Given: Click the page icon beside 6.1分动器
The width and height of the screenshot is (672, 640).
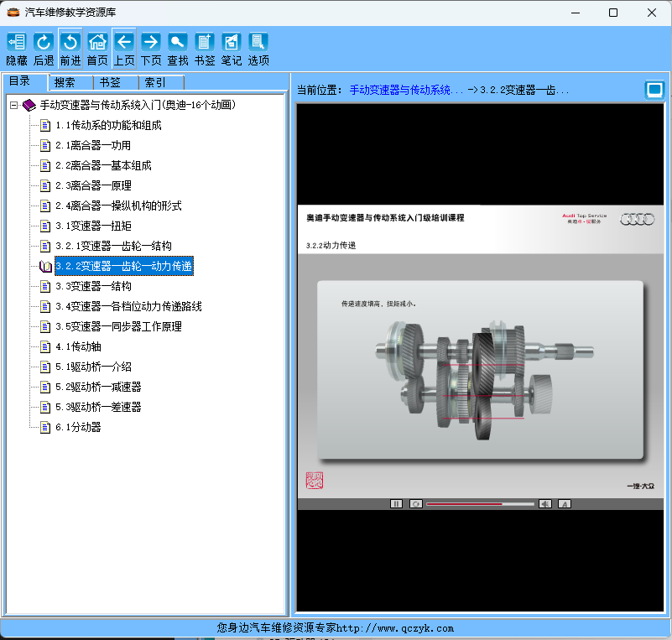Looking at the screenshot, I should pyautogui.click(x=45, y=428).
